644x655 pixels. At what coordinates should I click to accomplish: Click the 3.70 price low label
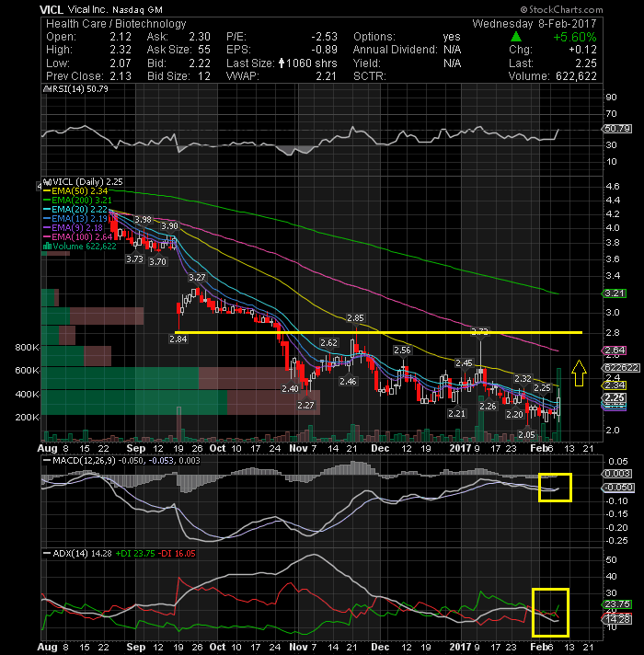(157, 262)
